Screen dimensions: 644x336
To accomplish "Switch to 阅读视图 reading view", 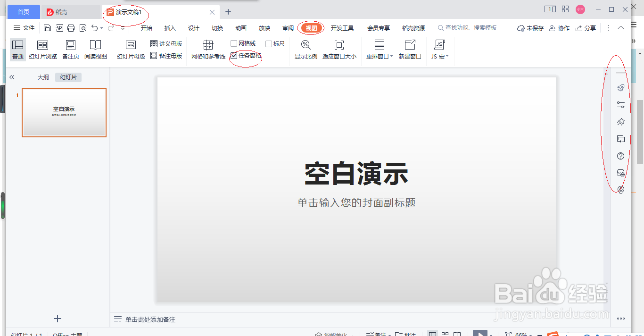I will click(x=96, y=49).
